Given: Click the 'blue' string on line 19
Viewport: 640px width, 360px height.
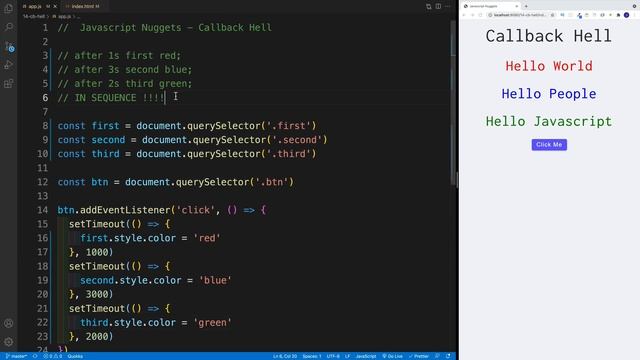Looking at the screenshot, I should point(215,280).
